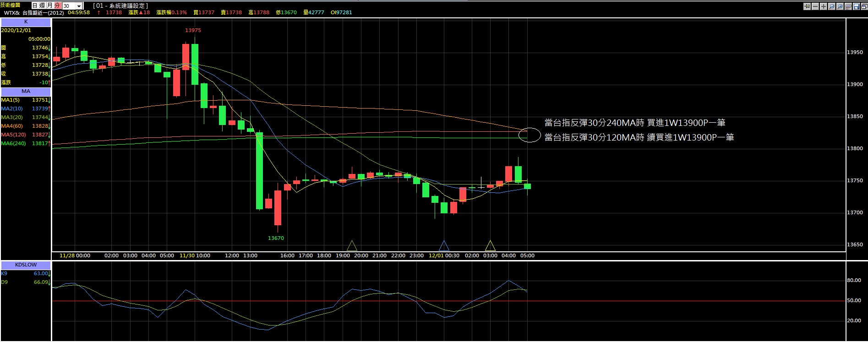868x342 pixels.
Task: Click the D9 indicator value 66.09
Action: click(x=41, y=282)
